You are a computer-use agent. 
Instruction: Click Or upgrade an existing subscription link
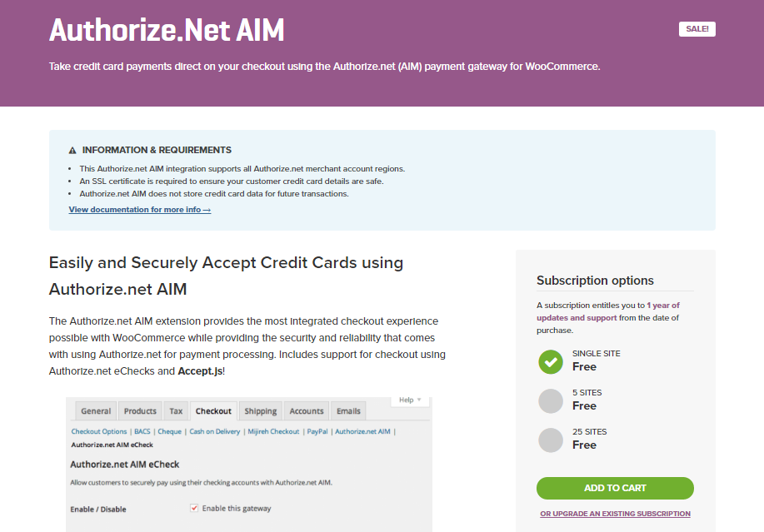[615, 514]
